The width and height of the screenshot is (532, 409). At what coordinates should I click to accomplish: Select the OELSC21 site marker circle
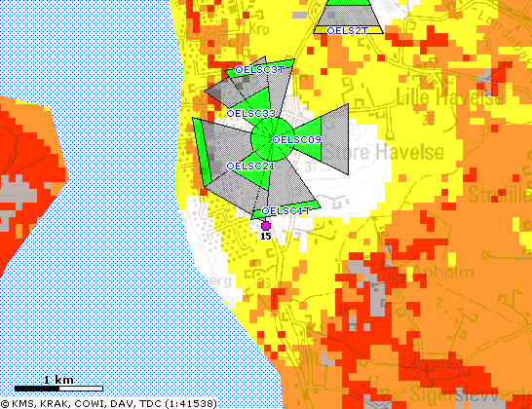point(230,167)
